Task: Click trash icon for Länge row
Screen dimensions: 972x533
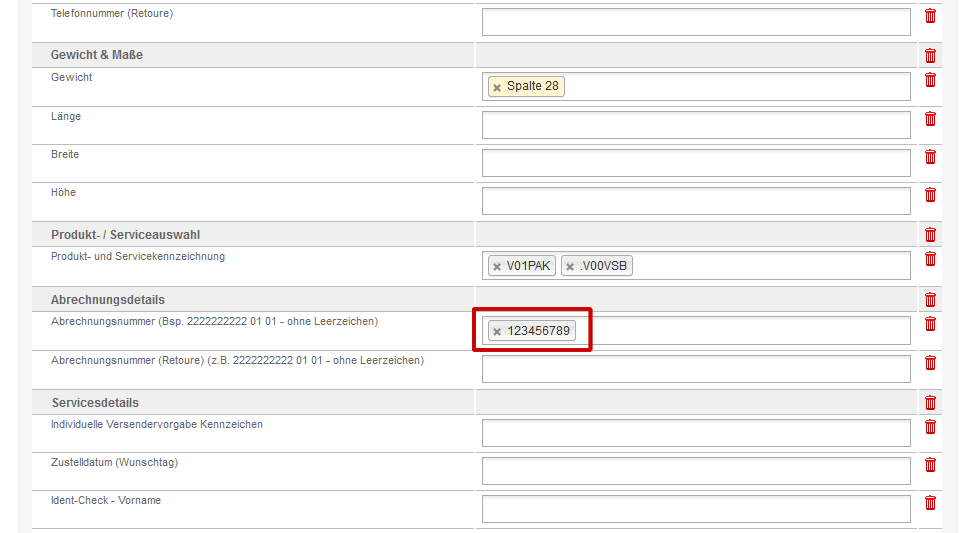Action: [930, 118]
